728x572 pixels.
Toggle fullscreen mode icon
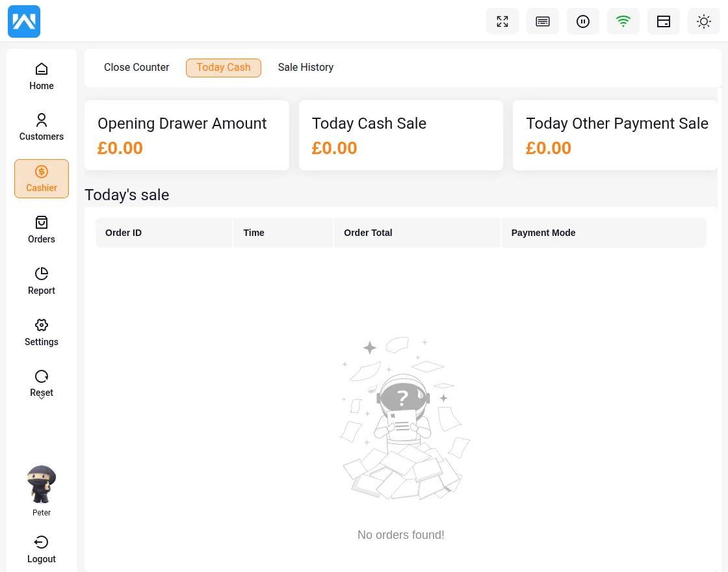point(502,21)
